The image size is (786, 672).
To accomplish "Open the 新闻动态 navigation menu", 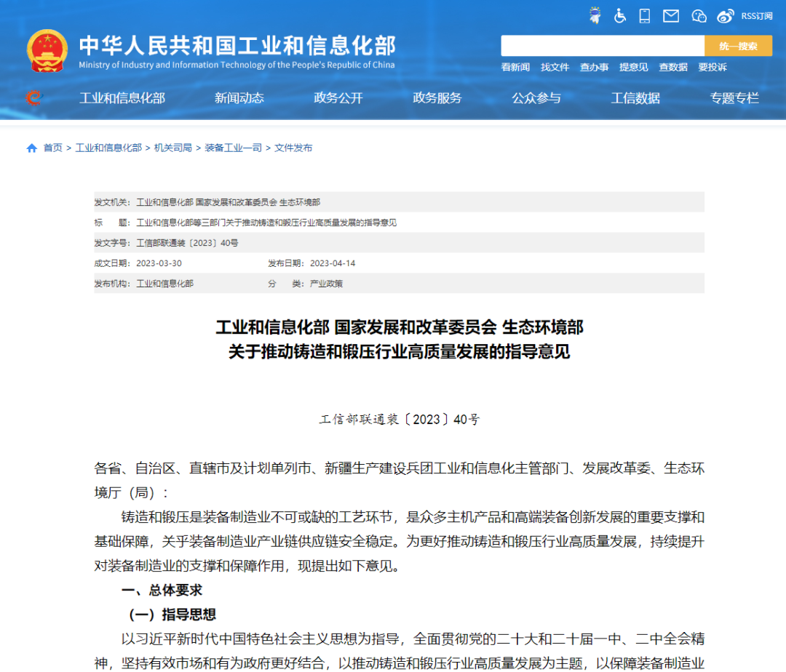I will 239,98.
